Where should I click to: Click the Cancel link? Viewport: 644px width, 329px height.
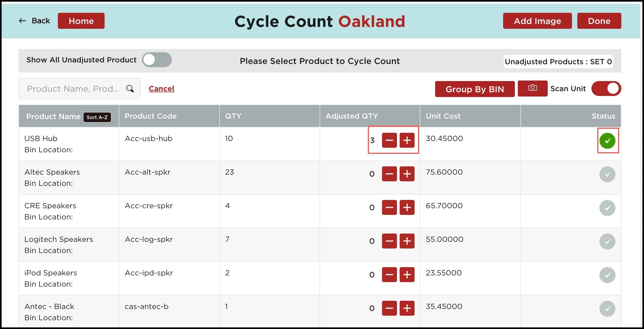click(x=161, y=89)
